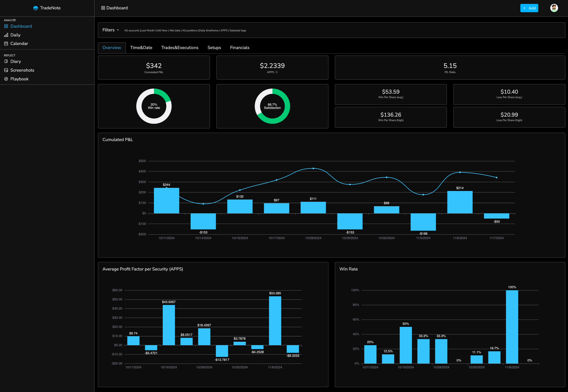This screenshot has height=392, width=568.
Task: Click the Filters label to toggle panel
Action: click(108, 30)
